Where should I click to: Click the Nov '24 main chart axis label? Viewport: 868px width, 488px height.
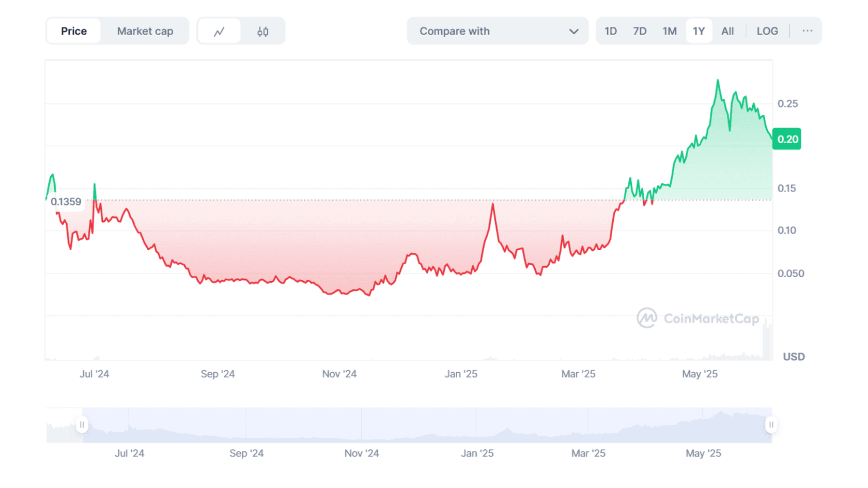339,374
